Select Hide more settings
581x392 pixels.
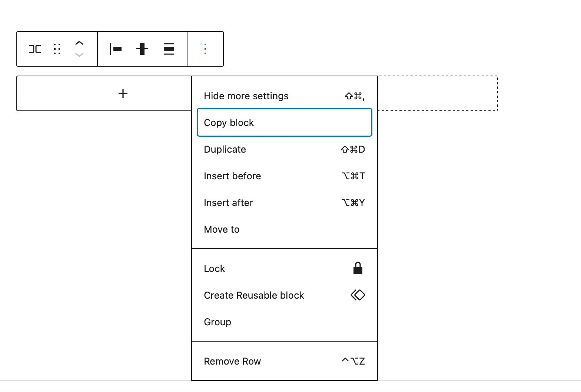(x=284, y=96)
